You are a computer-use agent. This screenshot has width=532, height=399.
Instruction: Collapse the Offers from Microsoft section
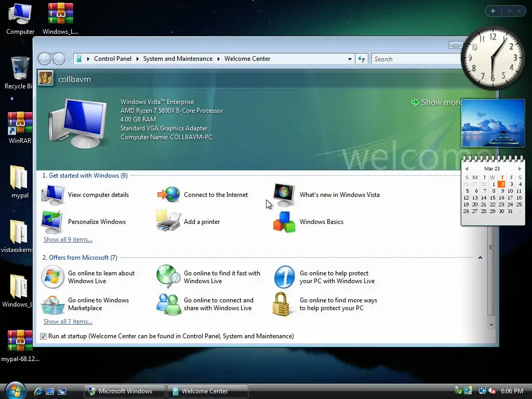(480, 258)
